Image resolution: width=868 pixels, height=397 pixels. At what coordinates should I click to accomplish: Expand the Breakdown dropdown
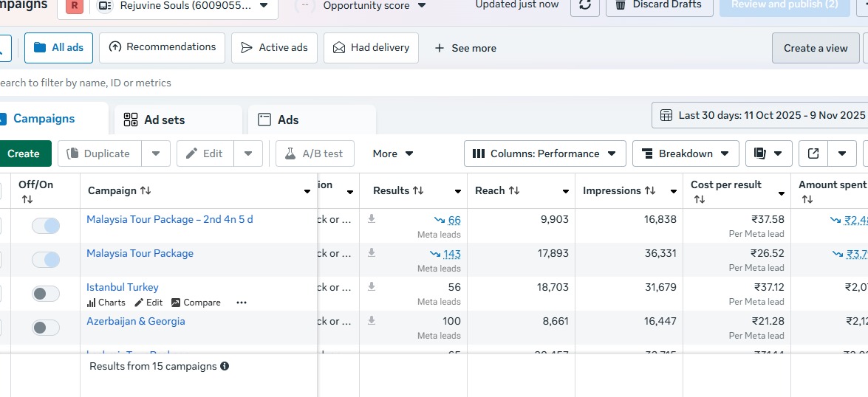coord(685,153)
